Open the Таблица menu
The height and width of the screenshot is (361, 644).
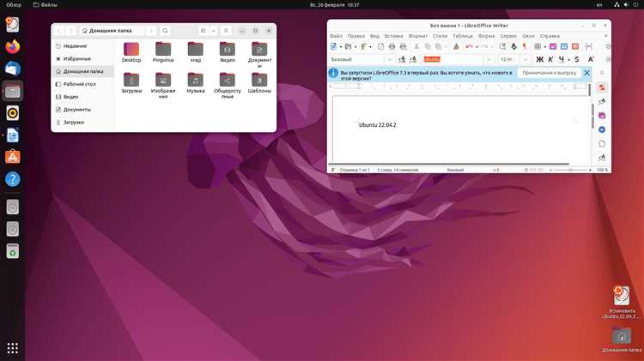click(463, 36)
